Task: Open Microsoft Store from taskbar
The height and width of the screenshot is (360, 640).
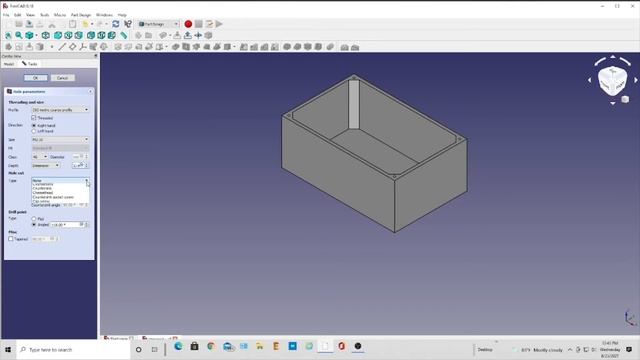Action: pos(194,347)
